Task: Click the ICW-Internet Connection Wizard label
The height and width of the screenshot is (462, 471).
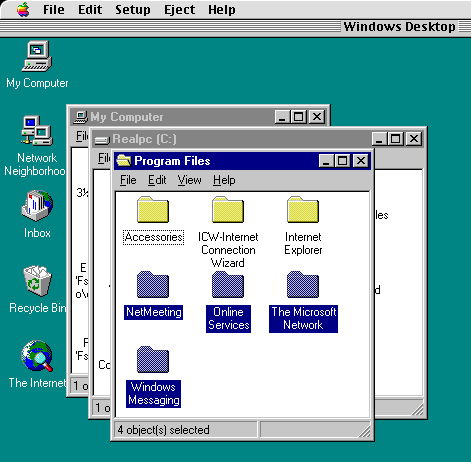Action: [x=228, y=250]
